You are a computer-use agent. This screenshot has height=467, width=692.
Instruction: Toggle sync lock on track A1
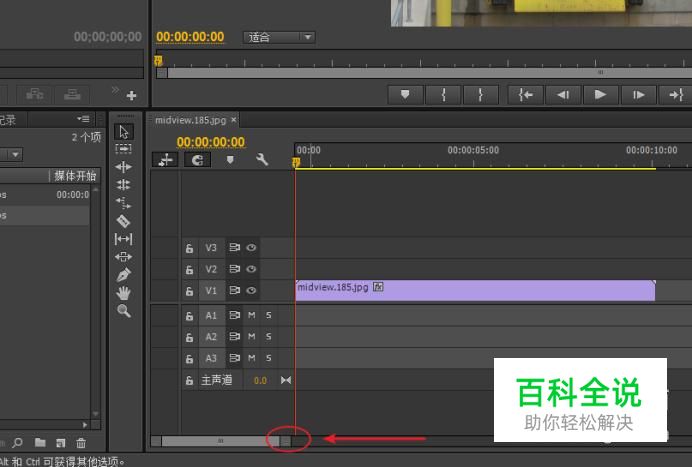click(234, 315)
